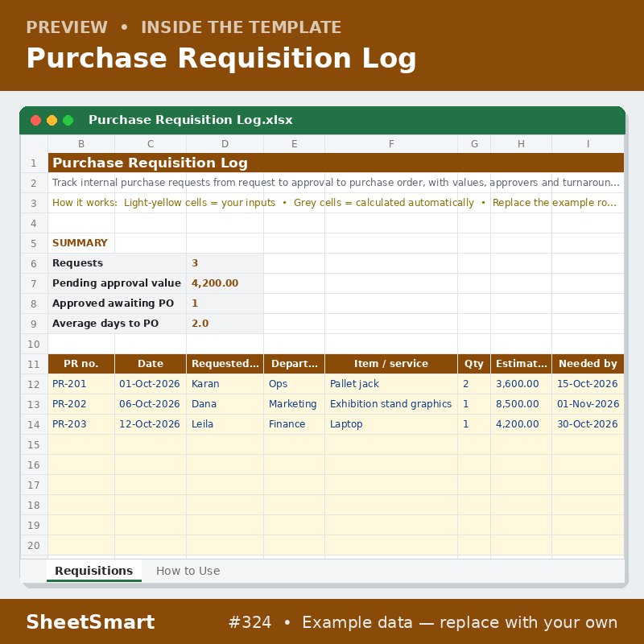
Task: Select column I header
Action: [x=588, y=144]
